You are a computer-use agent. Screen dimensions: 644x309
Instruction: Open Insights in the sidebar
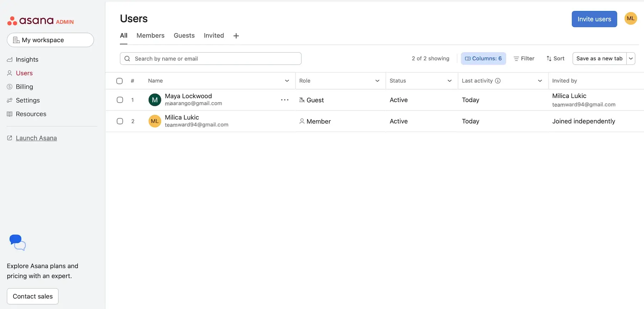point(27,60)
